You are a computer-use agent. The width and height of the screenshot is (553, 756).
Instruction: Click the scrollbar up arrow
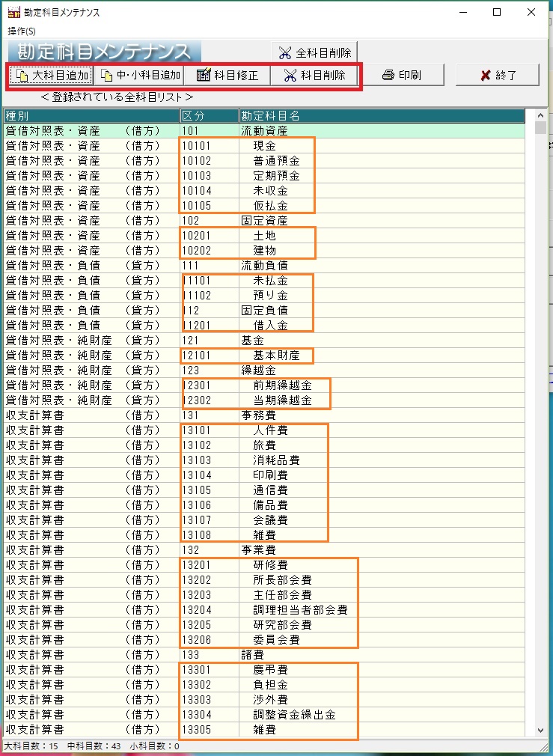tap(541, 115)
